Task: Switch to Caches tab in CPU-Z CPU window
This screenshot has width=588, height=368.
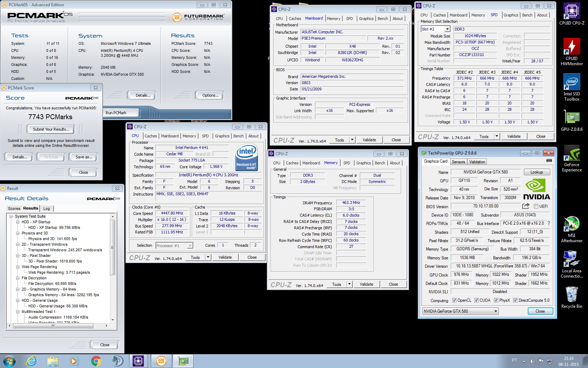Action: click(150, 136)
